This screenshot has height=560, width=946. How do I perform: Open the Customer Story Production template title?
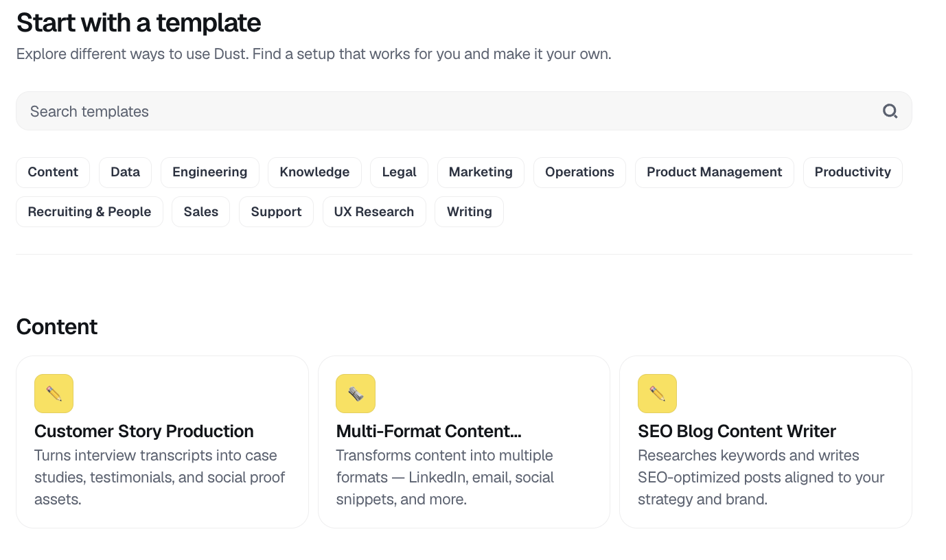pos(144,431)
